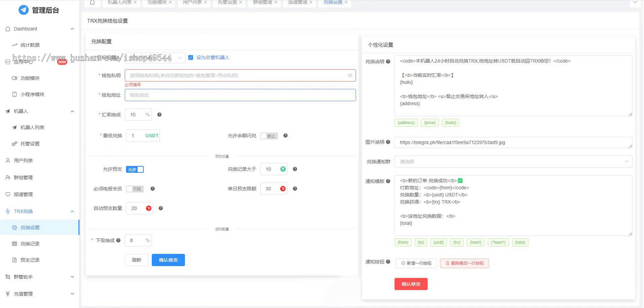Click the 删除最后一行按钮 button
The height and width of the screenshot is (308, 644).
[x=464, y=263]
